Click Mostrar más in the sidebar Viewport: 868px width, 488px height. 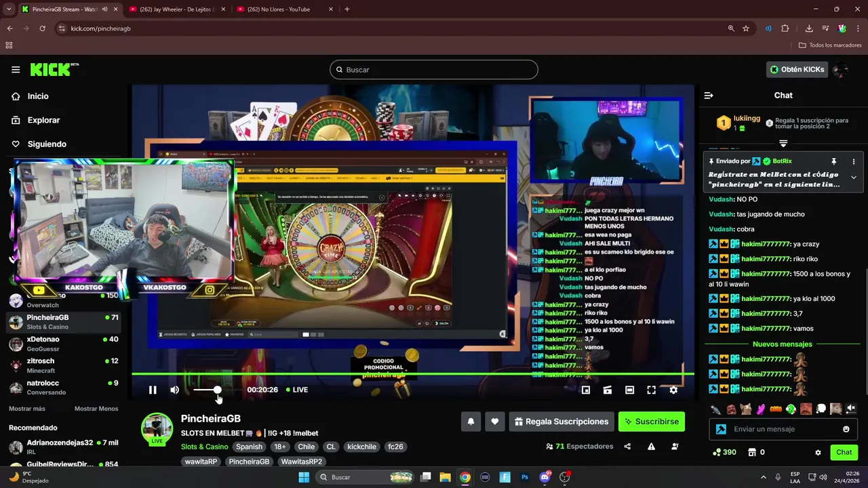(27, 409)
